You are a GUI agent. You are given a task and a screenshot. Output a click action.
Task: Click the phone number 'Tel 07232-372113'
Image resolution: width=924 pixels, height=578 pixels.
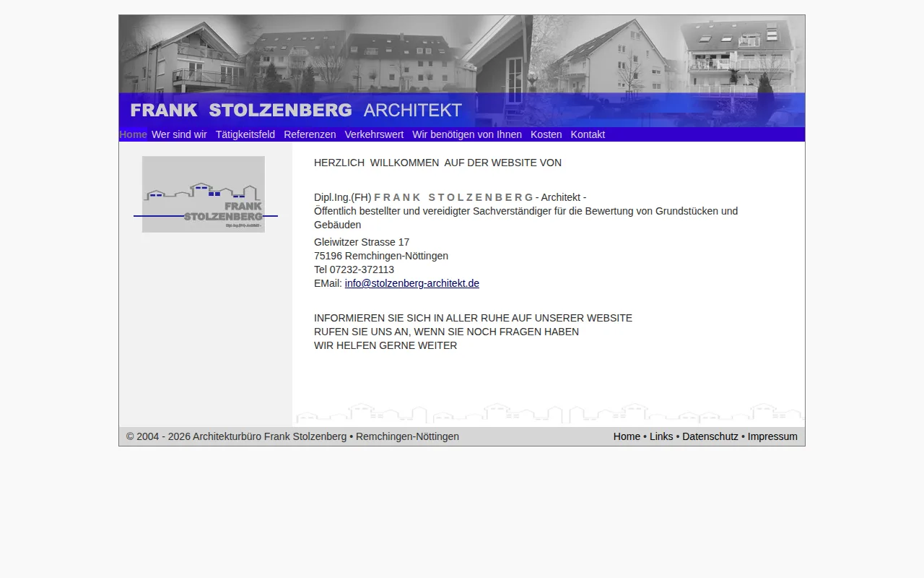click(x=354, y=269)
